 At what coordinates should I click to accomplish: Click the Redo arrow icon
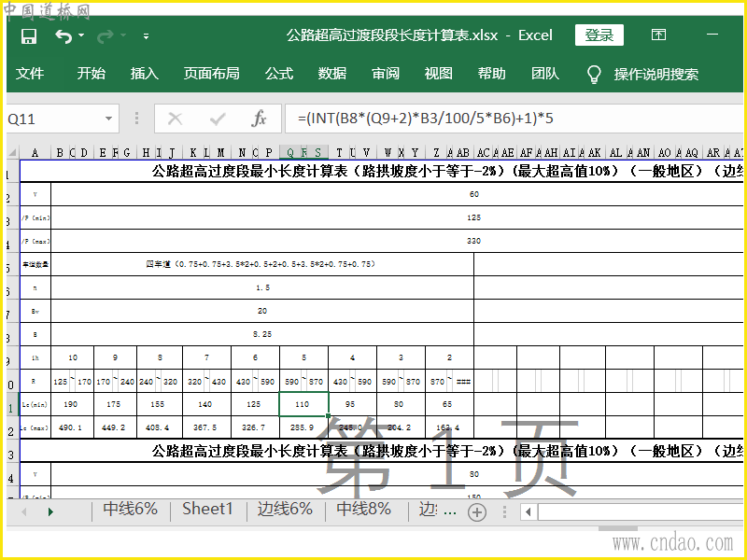pos(106,36)
